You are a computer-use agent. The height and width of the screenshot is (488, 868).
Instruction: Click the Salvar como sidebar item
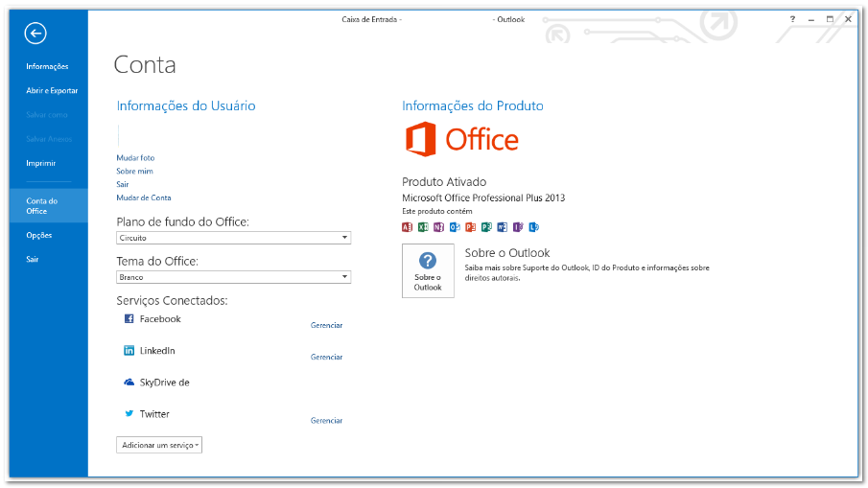(46, 115)
